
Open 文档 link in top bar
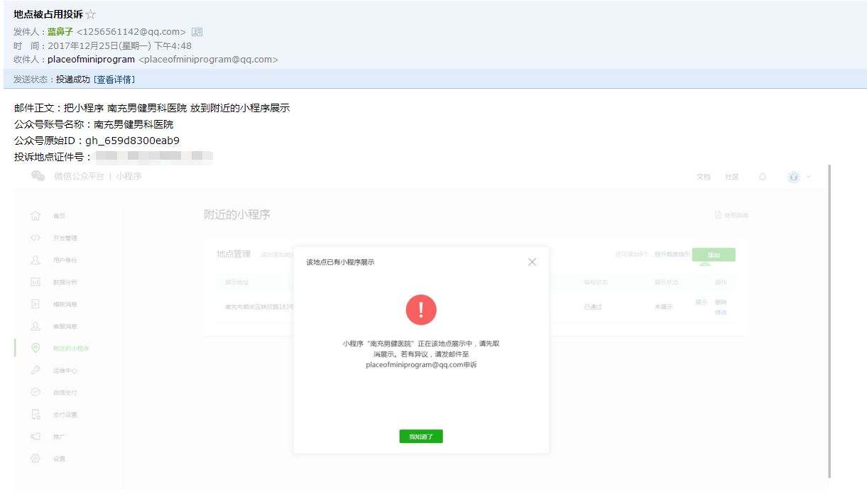[x=703, y=177]
